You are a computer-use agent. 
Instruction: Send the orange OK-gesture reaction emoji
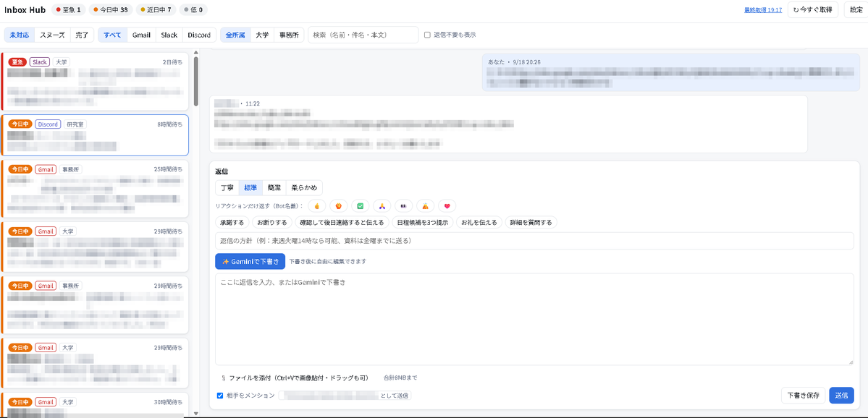(338, 205)
